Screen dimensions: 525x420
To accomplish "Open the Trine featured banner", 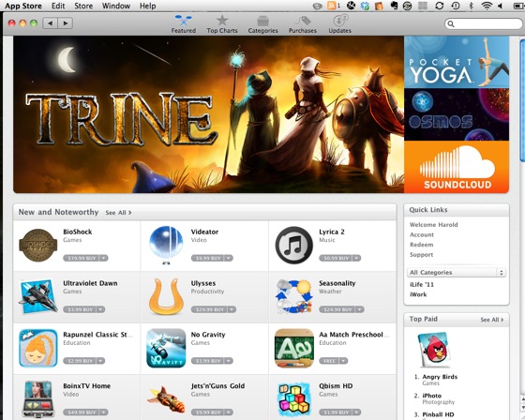I will (x=208, y=114).
